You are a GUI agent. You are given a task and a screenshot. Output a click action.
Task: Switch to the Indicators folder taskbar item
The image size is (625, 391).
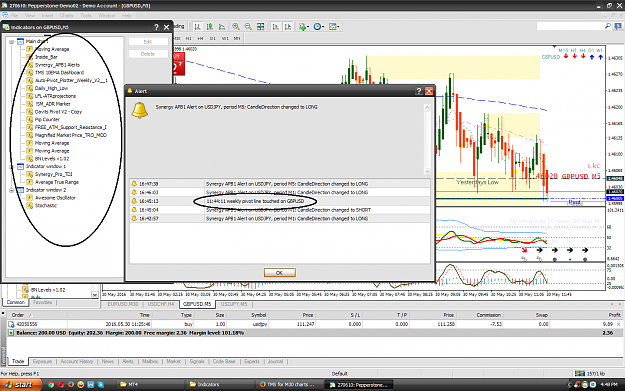click(x=218, y=385)
